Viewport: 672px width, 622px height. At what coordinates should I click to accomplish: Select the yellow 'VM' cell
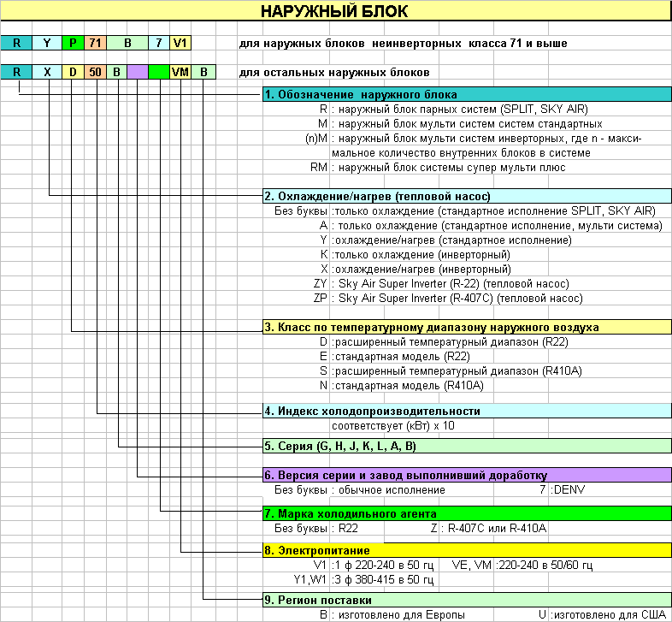pyautogui.click(x=180, y=72)
